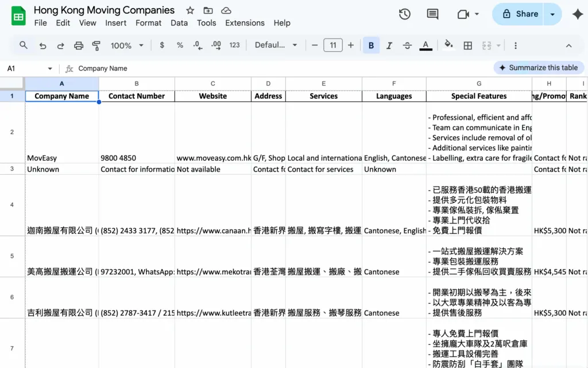588x368 pixels.
Task: Open the Extensions menu
Action: tap(245, 23)
